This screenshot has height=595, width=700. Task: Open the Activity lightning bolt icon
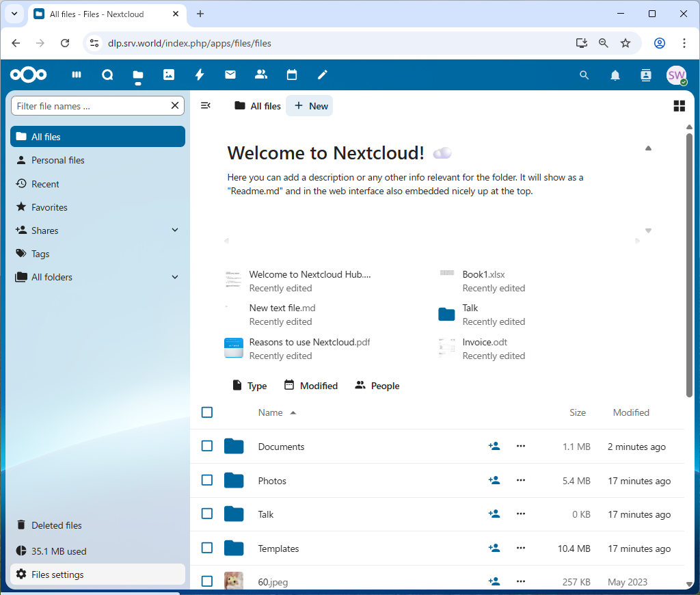pos(200,75)
